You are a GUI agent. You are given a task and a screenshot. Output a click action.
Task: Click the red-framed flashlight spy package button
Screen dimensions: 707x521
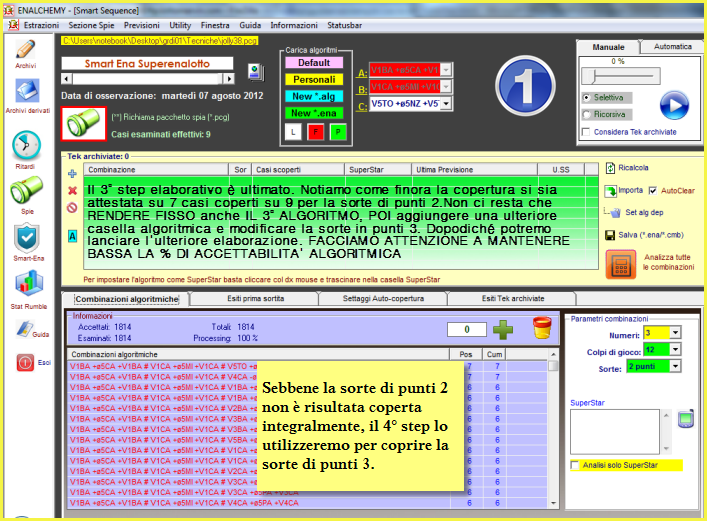(84, 124)
